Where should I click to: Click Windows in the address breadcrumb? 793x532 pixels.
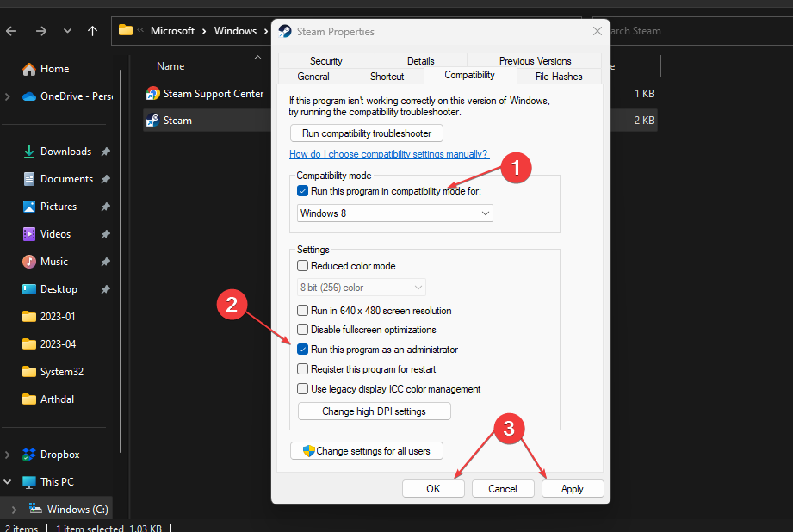click(x=235, y=31)
